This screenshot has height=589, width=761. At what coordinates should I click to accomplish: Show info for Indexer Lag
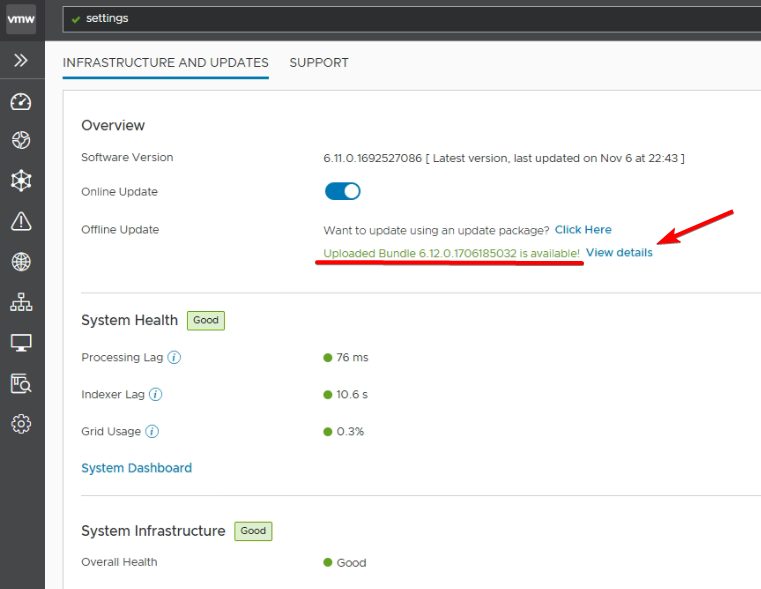(155, 394)
